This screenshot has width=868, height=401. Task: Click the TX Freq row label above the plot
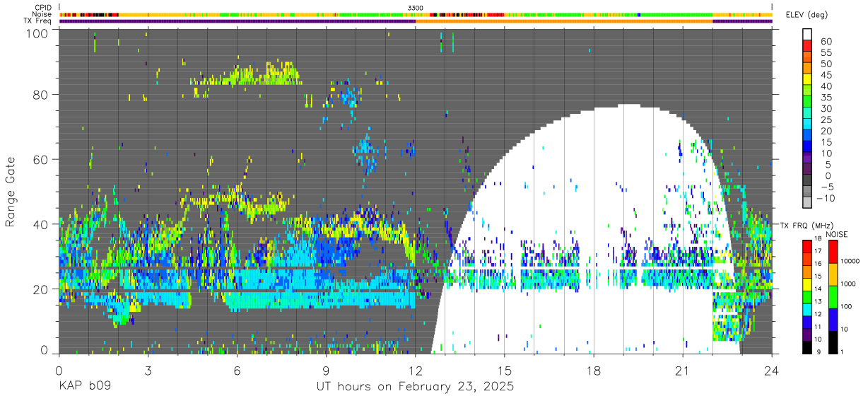coord(37,21)
